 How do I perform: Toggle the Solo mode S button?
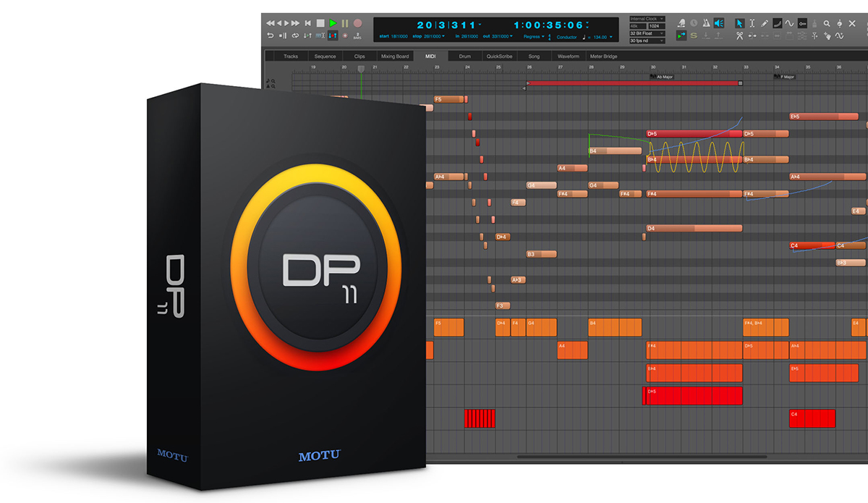694,35
